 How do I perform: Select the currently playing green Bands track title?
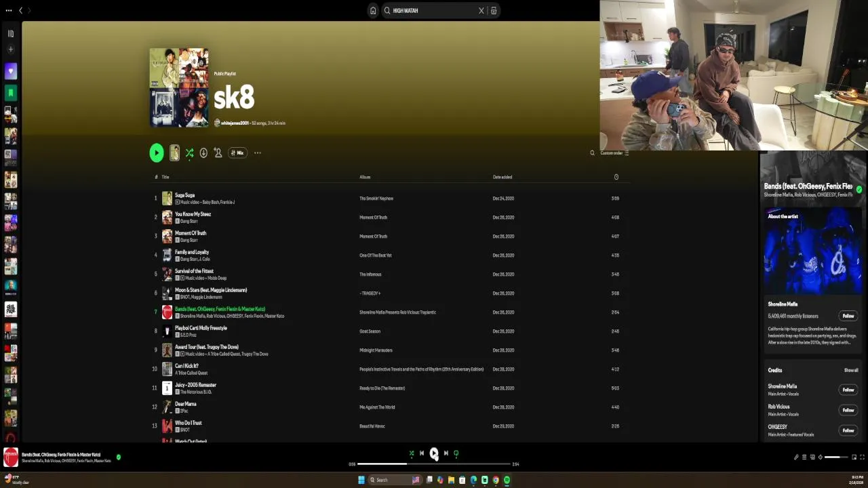coord(220,309)
